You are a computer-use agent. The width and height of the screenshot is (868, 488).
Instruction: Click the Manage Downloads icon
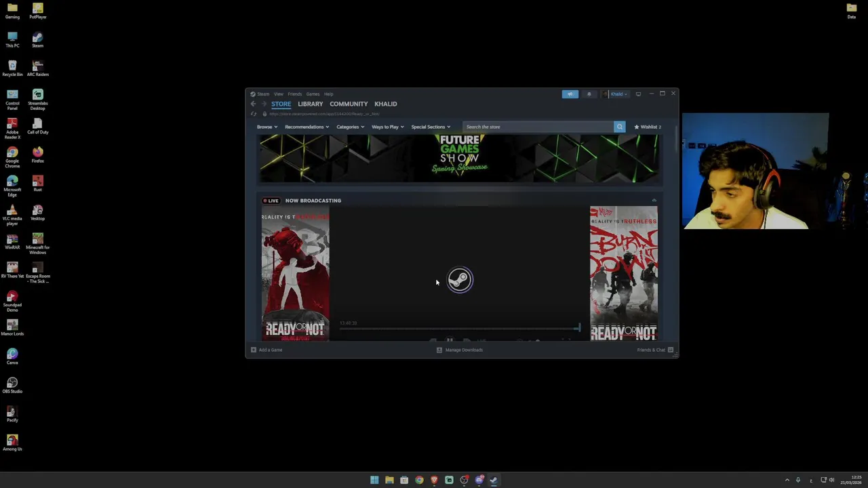439,350
